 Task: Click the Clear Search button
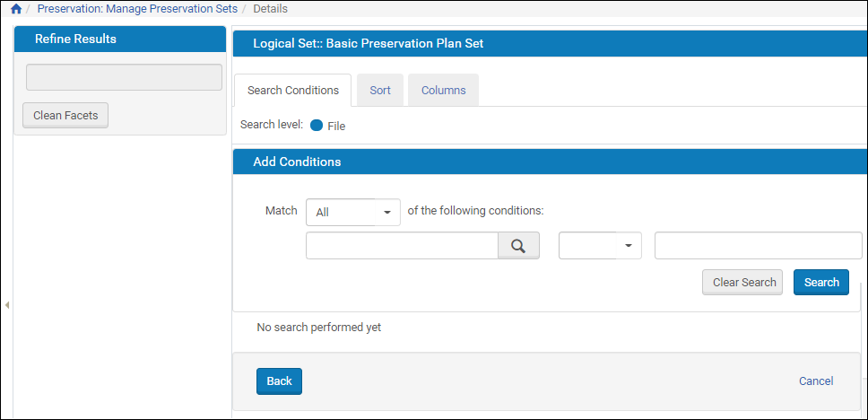(743, 282)
